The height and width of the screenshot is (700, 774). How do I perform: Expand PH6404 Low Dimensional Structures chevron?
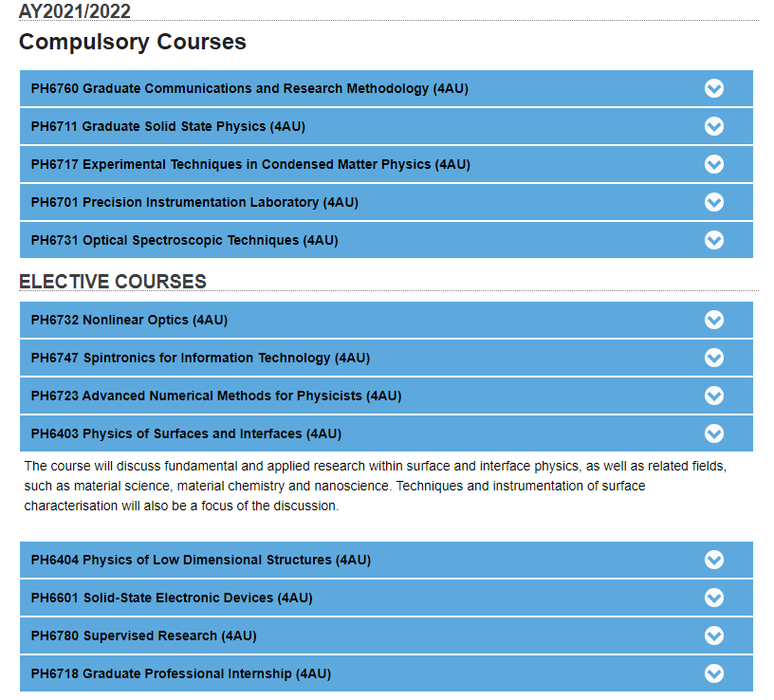point(714,560)
